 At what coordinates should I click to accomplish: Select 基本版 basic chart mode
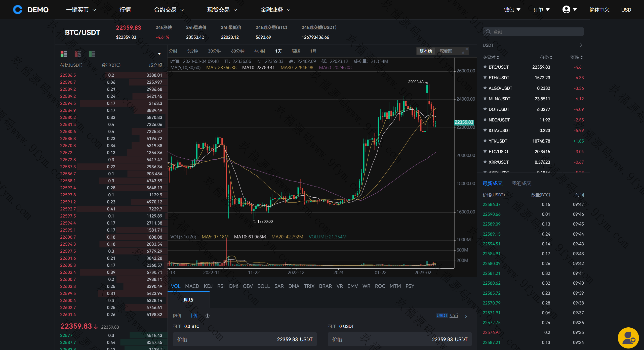pyautogui.click(x=426, y=51)
